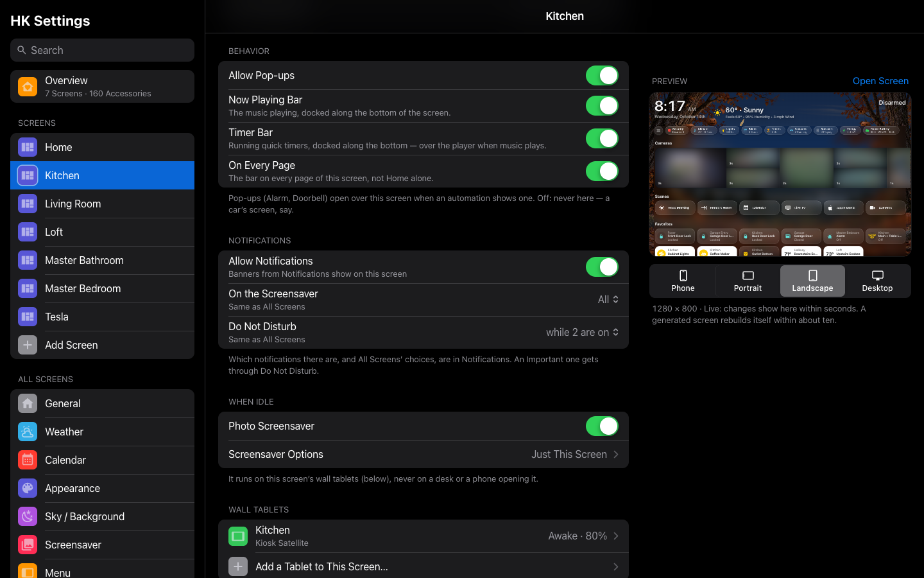This screenshot has width=924, height=578.
Task: Select the Landscape preview tab
Action: pyautogui.click(x=812, y=281)
